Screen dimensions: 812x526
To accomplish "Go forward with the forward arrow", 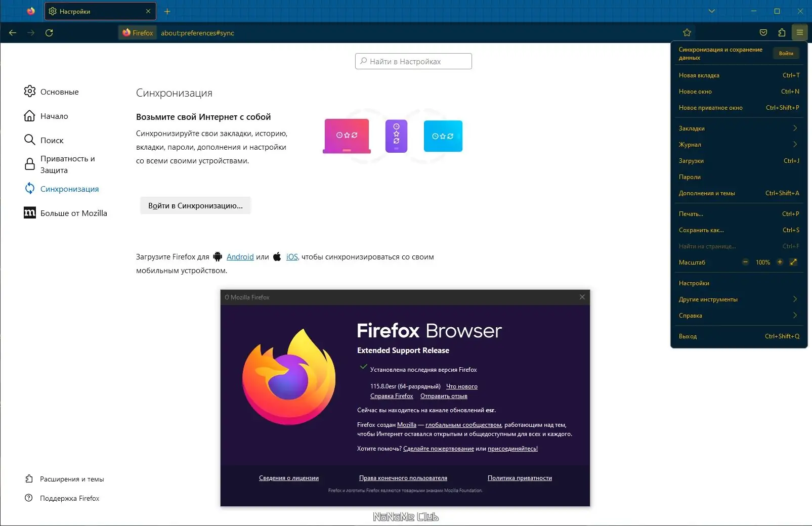I will pyautogui.click(x=31, y=33).
